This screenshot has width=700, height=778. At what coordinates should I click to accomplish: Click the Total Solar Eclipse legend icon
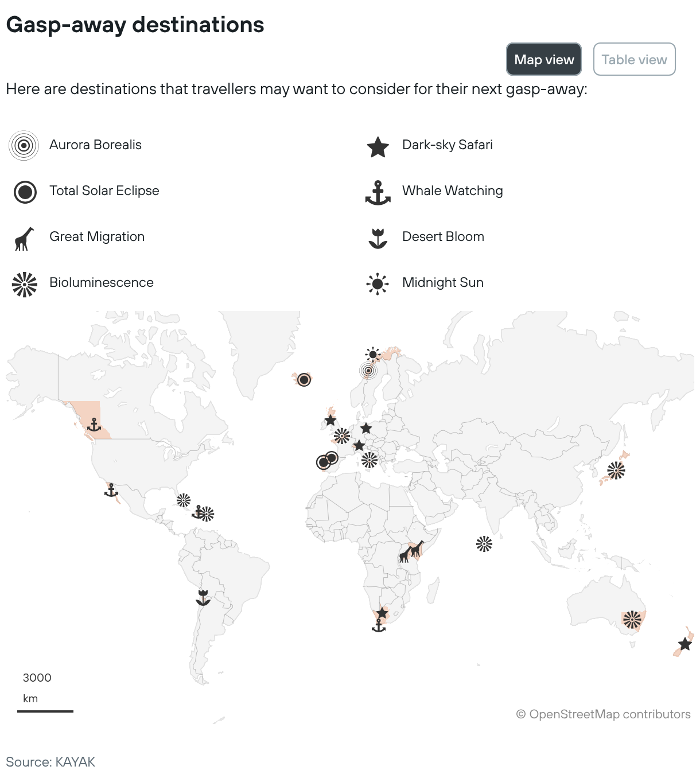click(25, 192)
